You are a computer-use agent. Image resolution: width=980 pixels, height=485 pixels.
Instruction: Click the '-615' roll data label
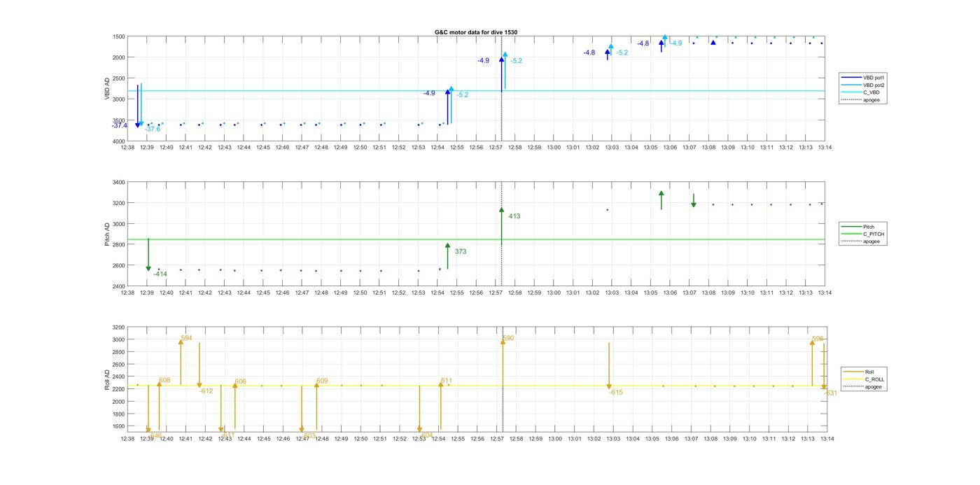pos(616,393)
